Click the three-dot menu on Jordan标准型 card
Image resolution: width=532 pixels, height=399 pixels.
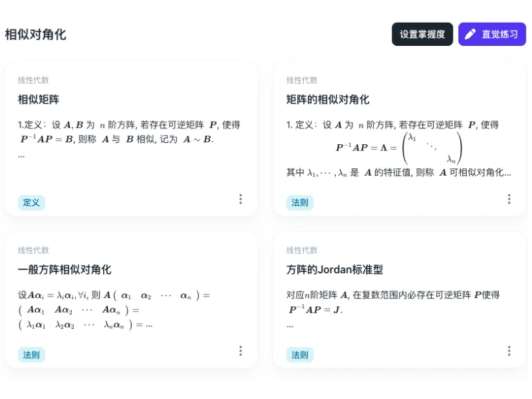coord(509,350)
